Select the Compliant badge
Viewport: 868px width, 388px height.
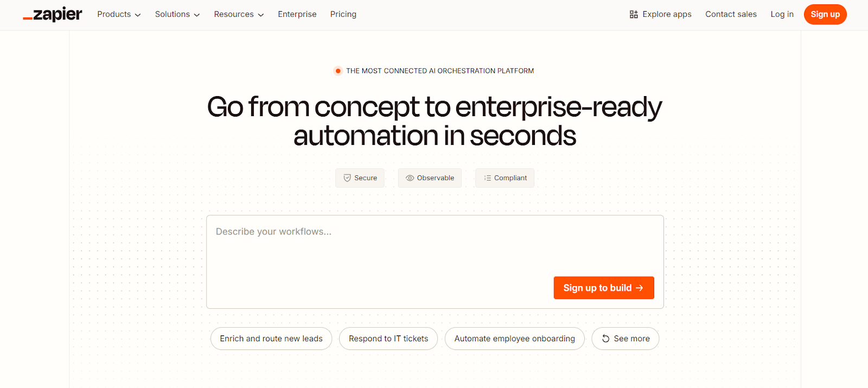pos(505,177)
